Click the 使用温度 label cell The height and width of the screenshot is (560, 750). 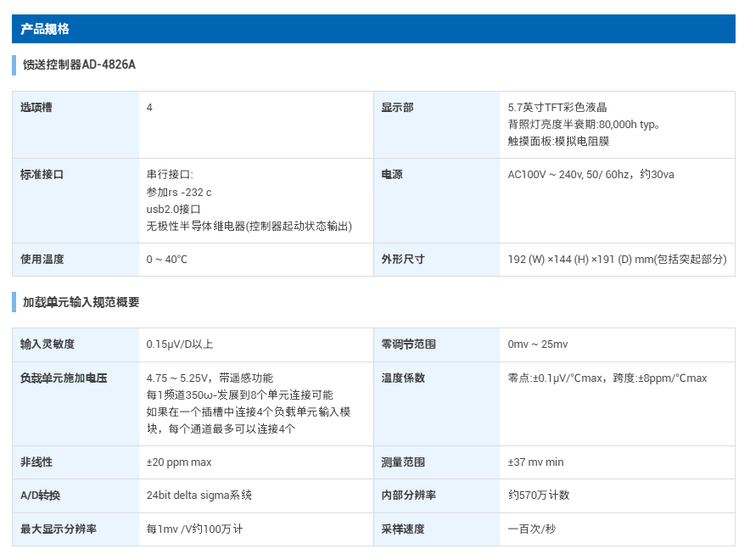coord(76,260)
